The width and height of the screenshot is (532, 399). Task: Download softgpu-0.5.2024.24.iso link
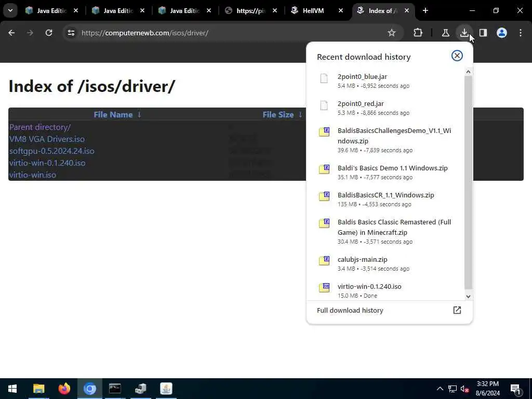tap(52, 151)
